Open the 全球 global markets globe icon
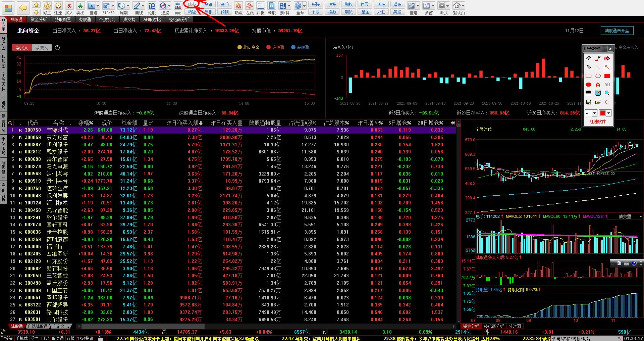Image resolution: width=644 pixels, height=341 pixels. point(298,6)
